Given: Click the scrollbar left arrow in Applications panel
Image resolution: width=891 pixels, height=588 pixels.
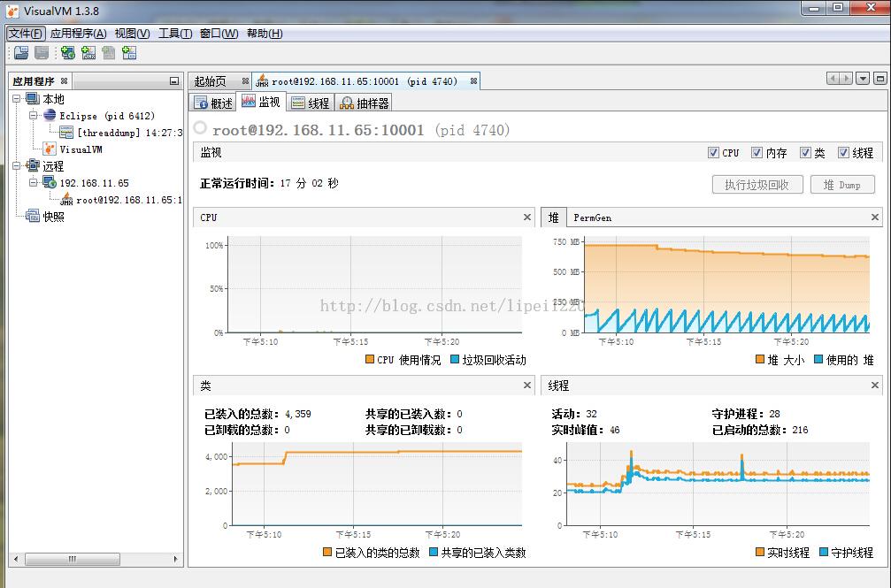Looking at the screenshot, I should tap(16, 559).
